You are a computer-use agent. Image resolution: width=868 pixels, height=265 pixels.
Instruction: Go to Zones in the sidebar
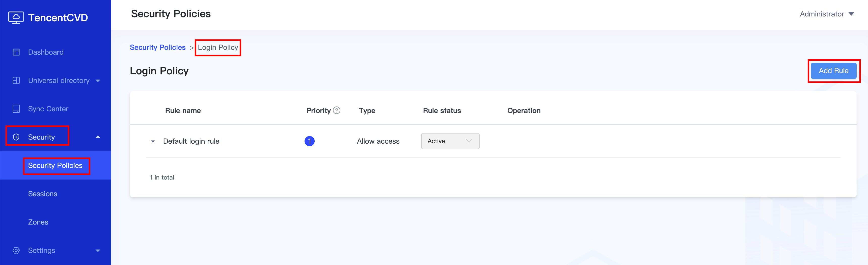38,222
